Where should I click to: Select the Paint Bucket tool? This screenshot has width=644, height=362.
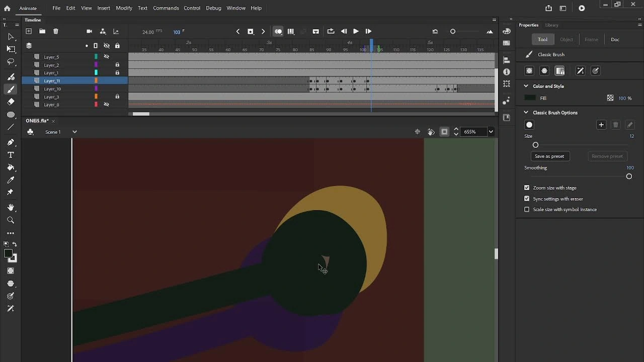(x=11, y=167)
